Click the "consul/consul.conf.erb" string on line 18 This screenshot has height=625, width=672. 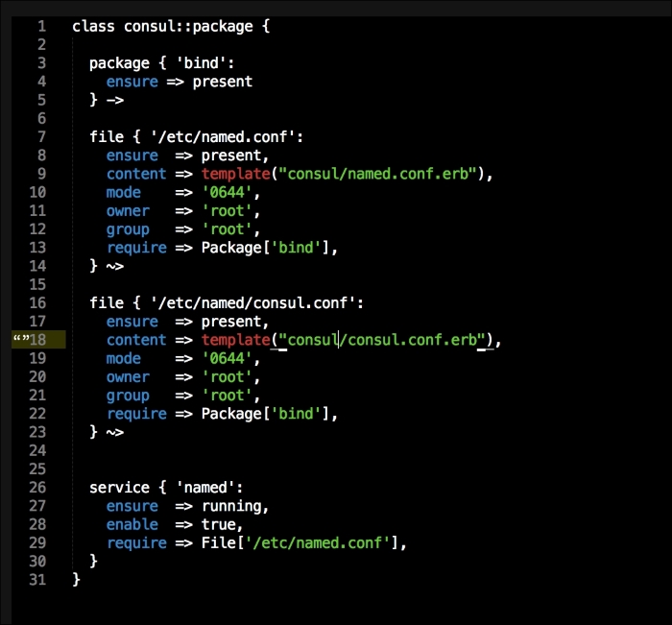point(383,340)
